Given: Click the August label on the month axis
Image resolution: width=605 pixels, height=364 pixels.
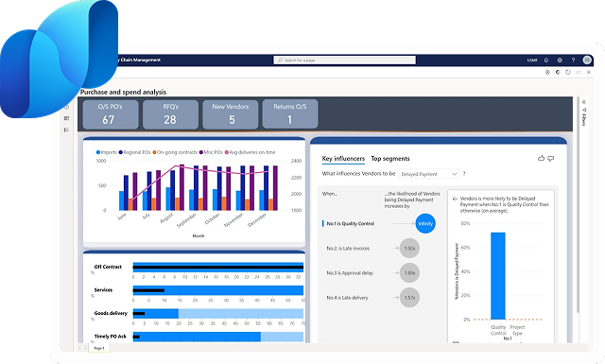Looking at the screenshot, I should 166,217.
